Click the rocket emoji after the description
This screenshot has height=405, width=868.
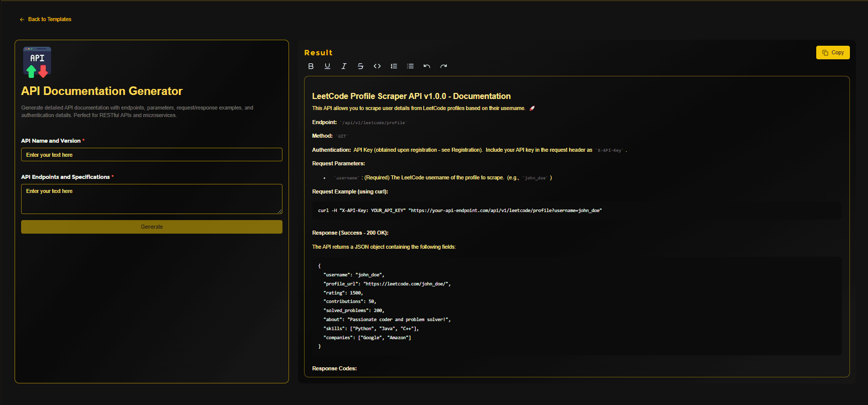click(532, 109)
